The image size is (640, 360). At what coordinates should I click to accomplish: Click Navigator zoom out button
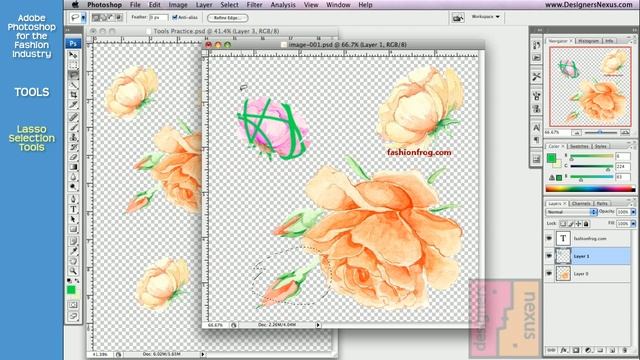coord(576,133)
